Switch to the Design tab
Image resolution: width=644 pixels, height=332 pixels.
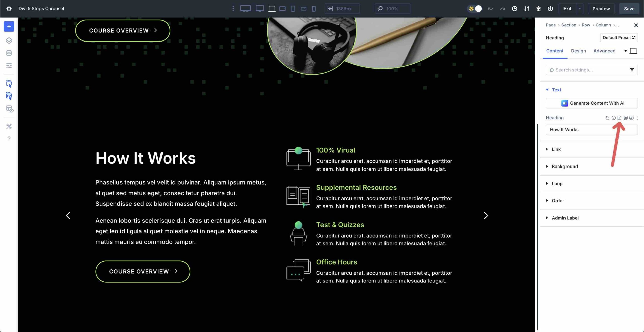[578, 51]
